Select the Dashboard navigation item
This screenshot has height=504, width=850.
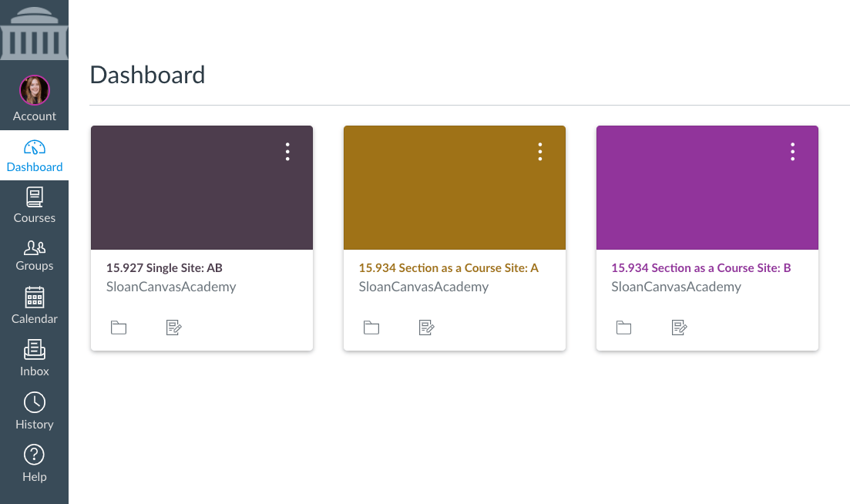34,156
